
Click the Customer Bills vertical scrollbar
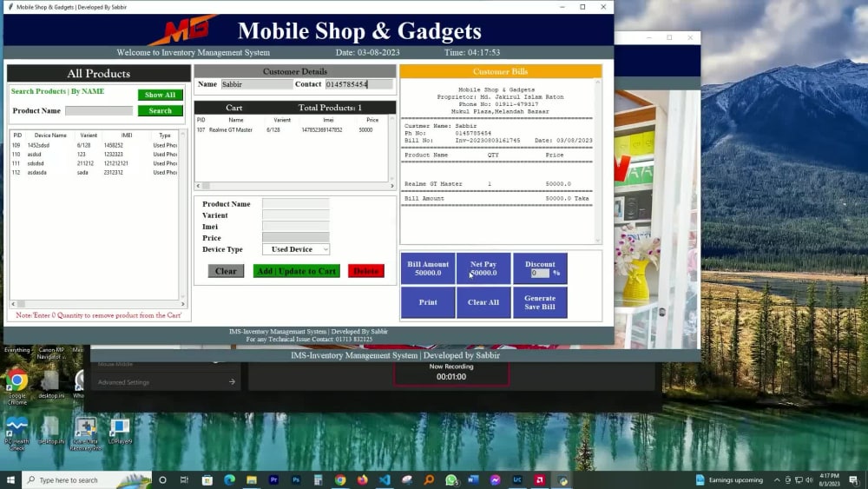click(598, 162)
